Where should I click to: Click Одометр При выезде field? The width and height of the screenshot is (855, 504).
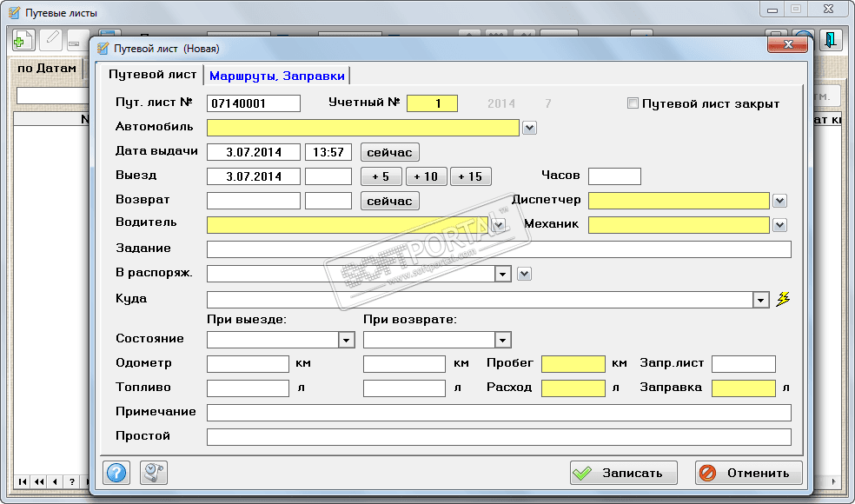coord(249,364)
